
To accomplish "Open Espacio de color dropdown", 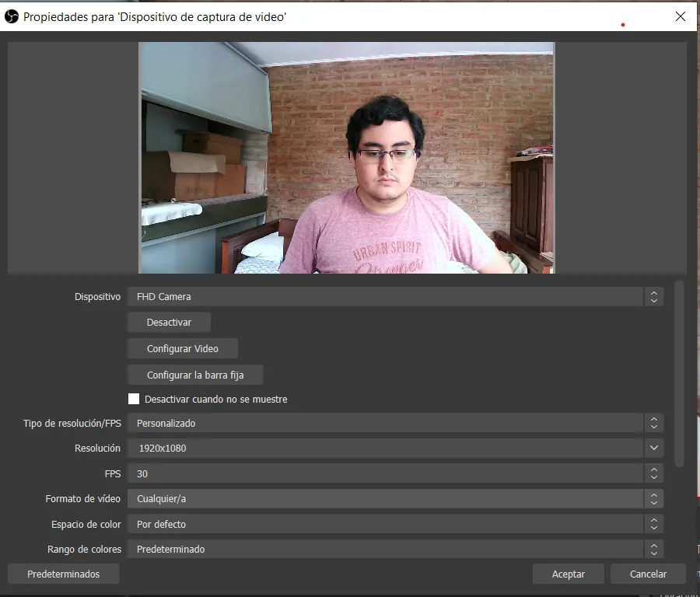I will click(x=386, y=524).
